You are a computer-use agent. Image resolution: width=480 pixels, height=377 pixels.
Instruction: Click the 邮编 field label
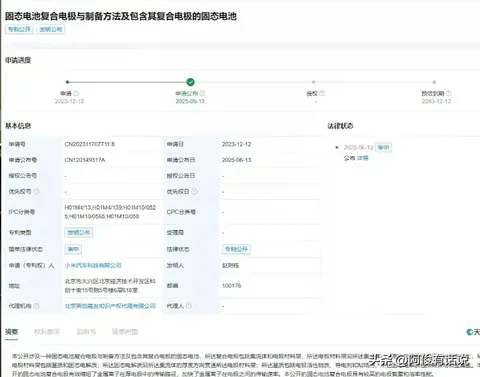click(x=172, y=286)
